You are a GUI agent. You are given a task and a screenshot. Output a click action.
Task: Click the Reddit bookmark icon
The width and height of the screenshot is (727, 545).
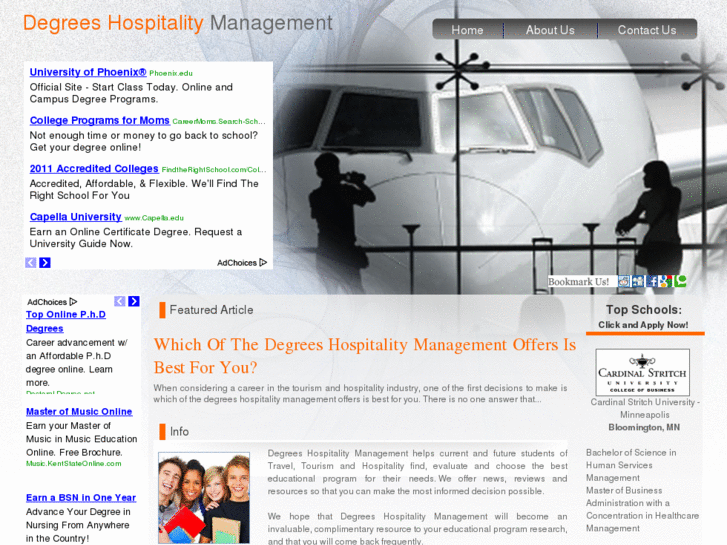[624, 281]
